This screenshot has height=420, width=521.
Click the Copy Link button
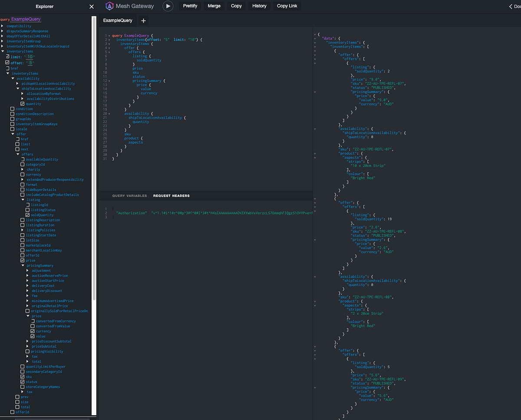(287, 6)
